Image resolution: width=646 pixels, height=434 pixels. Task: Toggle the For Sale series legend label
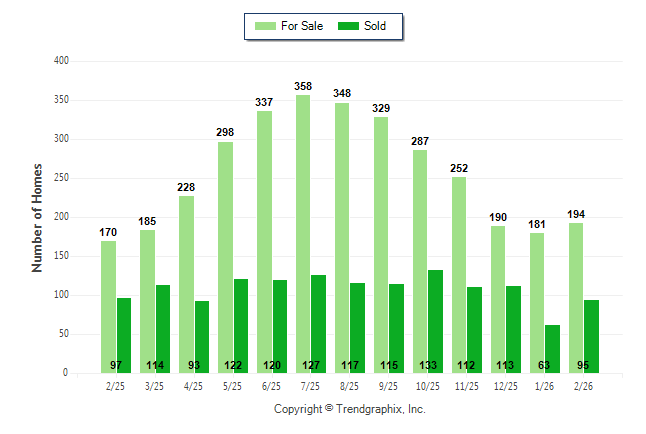pos(304,26)
